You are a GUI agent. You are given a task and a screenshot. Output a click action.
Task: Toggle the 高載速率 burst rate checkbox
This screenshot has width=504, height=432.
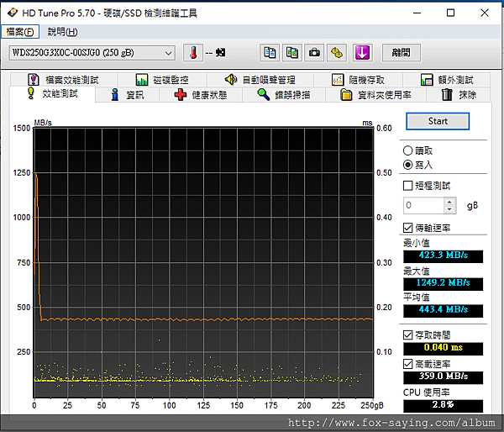coord(407,364)
